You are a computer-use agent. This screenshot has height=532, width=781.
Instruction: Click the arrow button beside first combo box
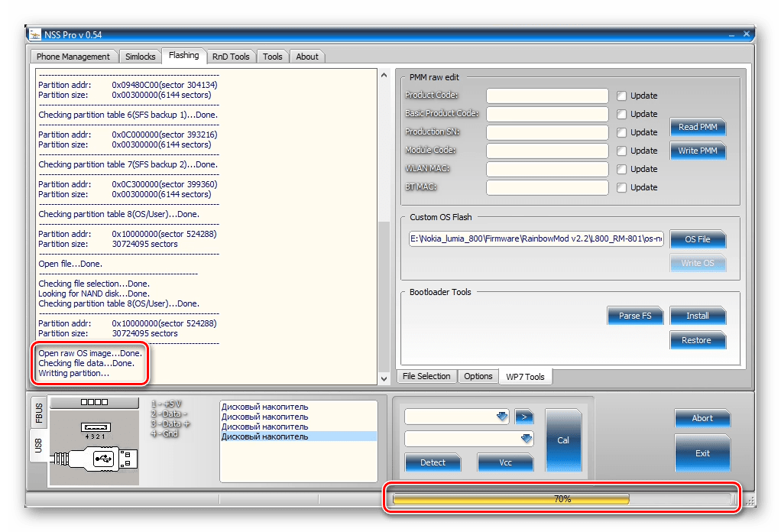tap(523, 417)
